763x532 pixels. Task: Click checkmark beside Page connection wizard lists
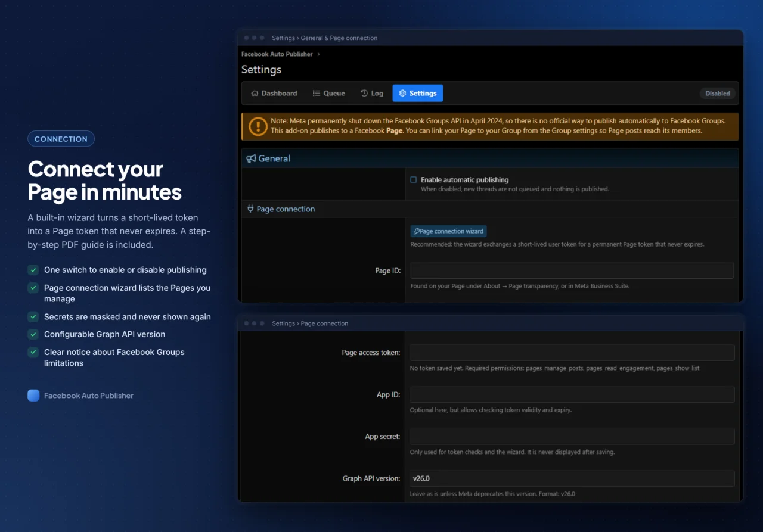click(33, 288)
